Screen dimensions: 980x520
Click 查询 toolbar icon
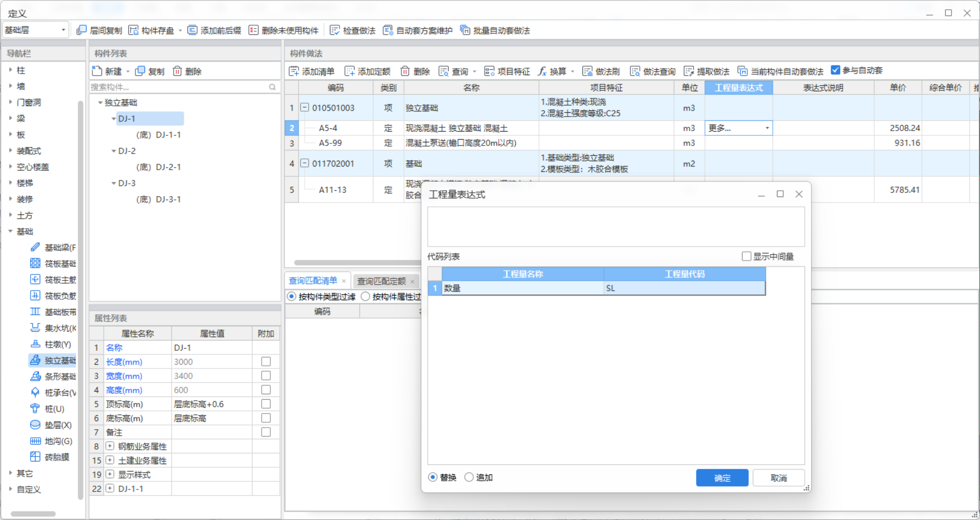point(444,71)
